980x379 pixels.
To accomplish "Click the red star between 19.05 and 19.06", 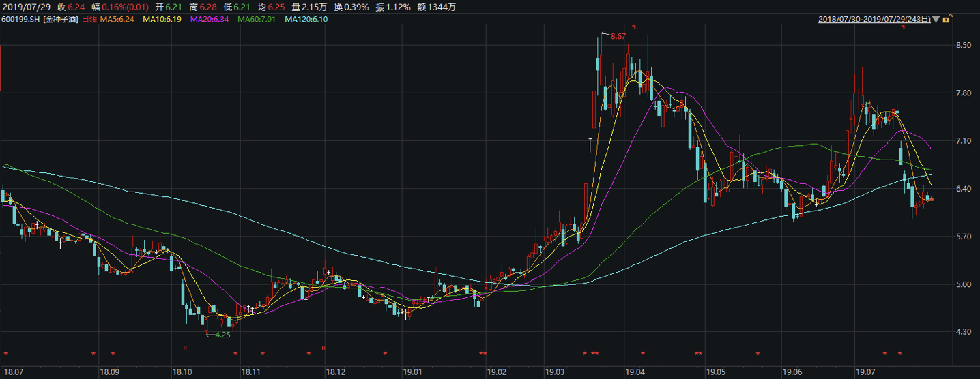I will coord(758,354).
